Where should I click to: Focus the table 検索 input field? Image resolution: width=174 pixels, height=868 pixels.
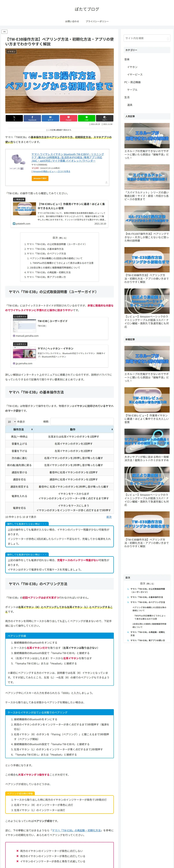[82, 422]
